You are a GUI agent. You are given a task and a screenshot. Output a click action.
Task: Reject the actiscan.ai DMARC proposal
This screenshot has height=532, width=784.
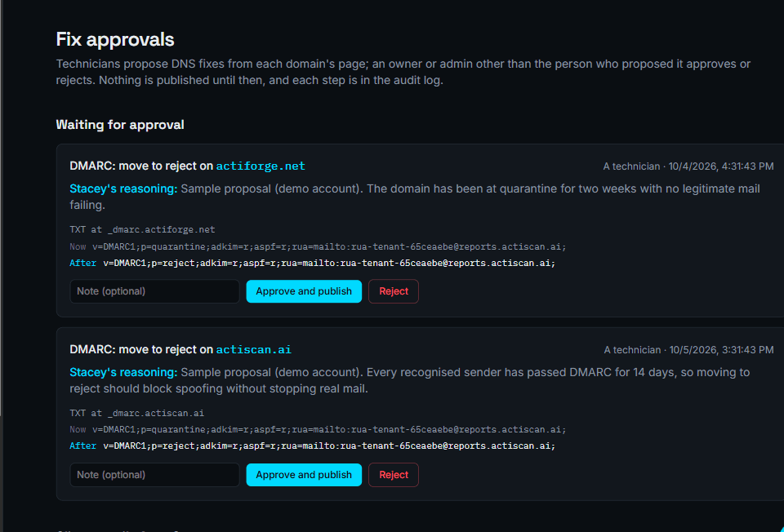(x=394, y=475)
